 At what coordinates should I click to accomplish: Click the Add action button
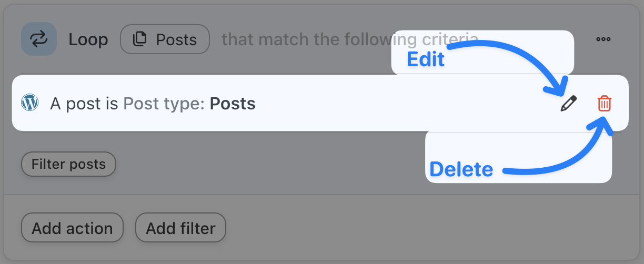coord(72,228)
